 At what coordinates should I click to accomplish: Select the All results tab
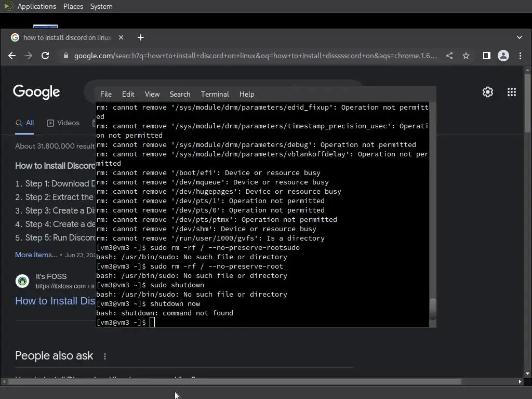click(x=24, y=123)
